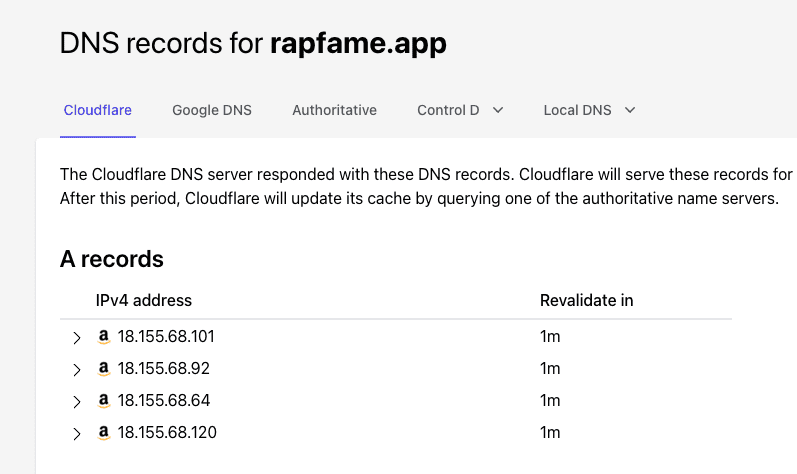Click the Amazon icon beside 18.155.68.120
The image size is (797, 474).
coord(104,433)
